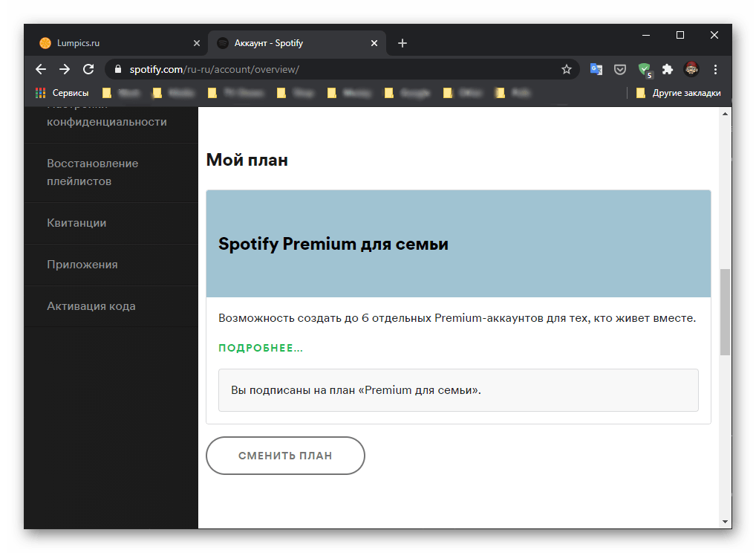Click the Pocket extension icon
756x553 pixels.
point(619,69)
